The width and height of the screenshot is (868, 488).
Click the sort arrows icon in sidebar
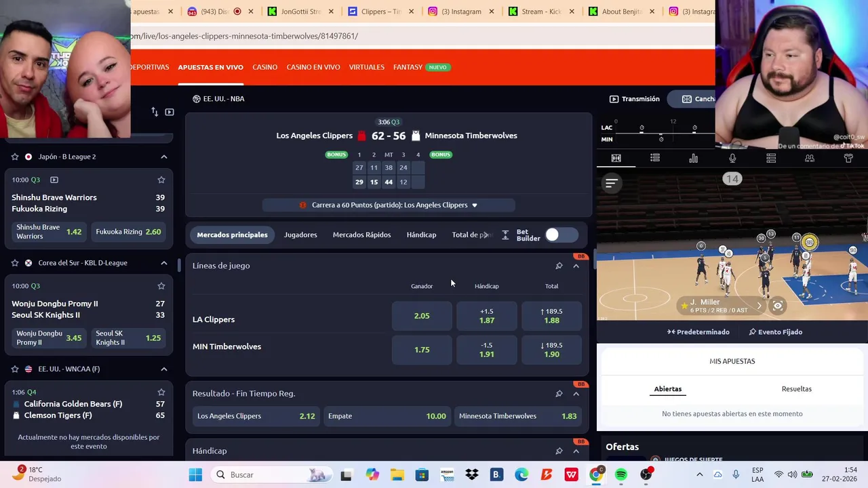tap(155, 112)
